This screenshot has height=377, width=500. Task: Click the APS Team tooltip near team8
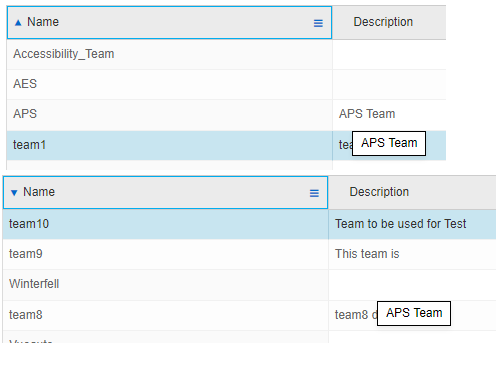coord(414,313)
